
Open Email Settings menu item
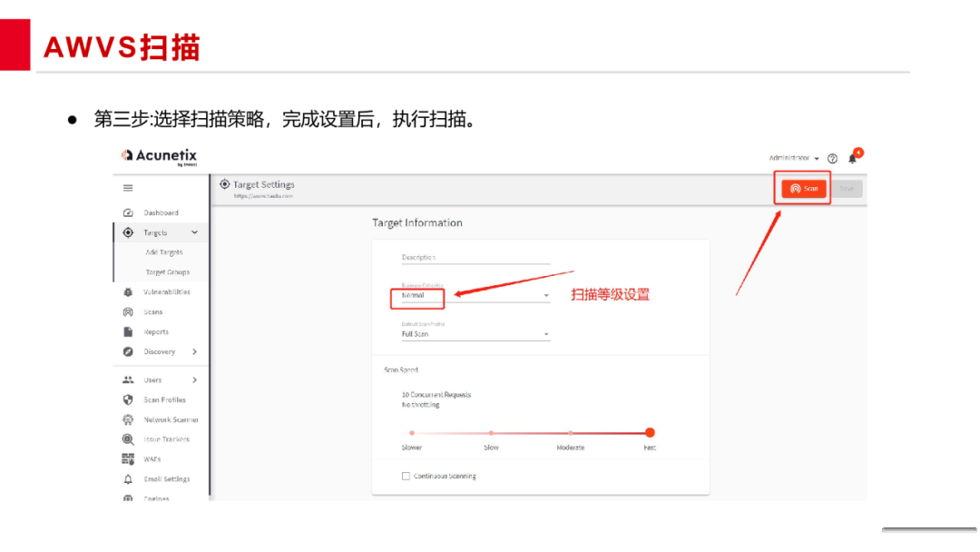(166, 479)
